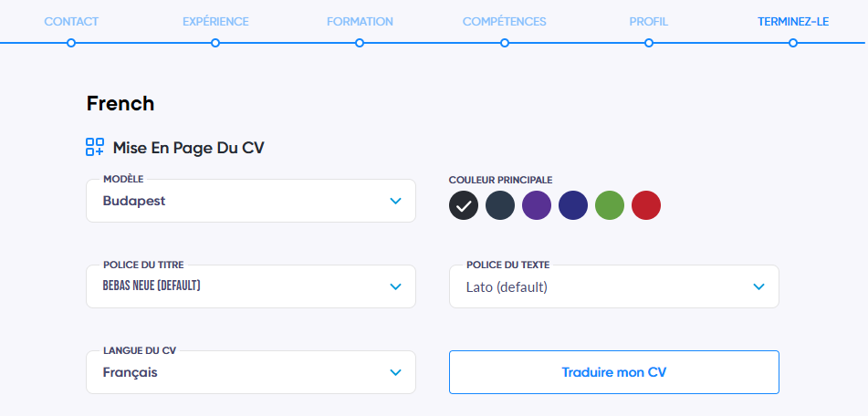Image resolution: width=868 pixels, height=416 pixels.
Task: Open the Police du texte dropdown
Action: (x=614, y=286)
